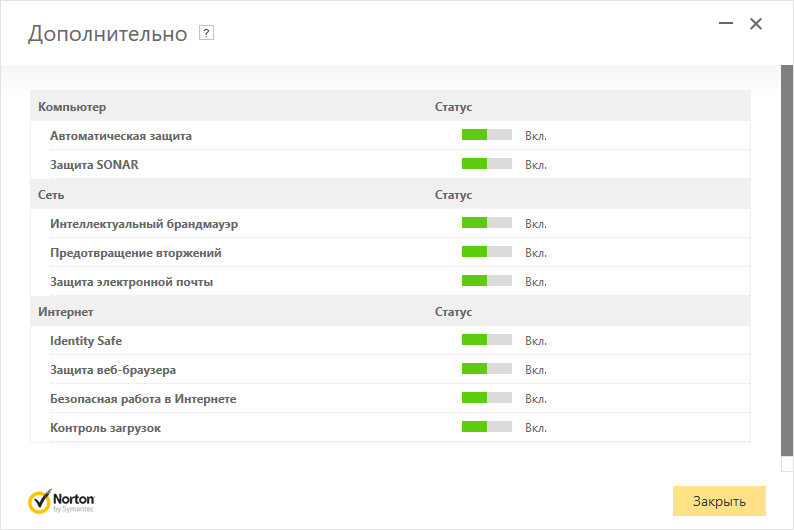Click the Компьютер section header

tap(72, 106)
